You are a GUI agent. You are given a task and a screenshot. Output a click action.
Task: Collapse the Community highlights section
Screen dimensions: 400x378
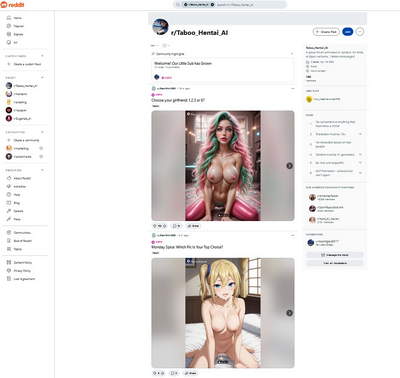[292, 54]
